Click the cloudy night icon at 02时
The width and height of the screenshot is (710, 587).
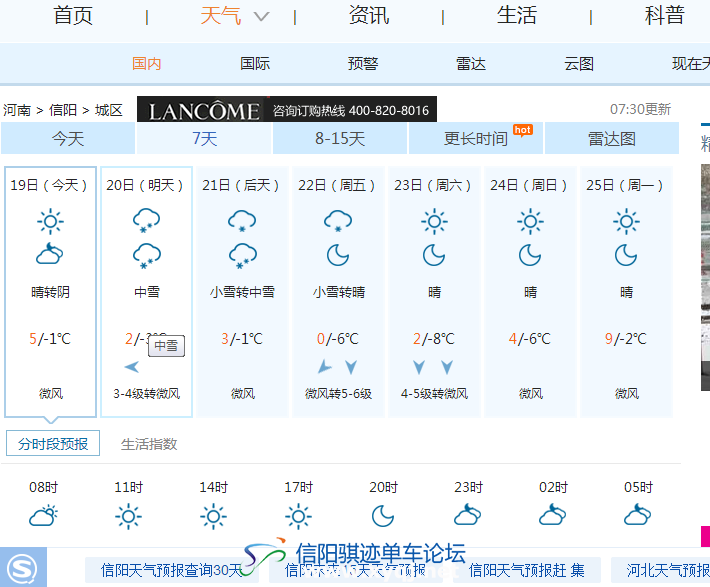[x=553, y=516]
